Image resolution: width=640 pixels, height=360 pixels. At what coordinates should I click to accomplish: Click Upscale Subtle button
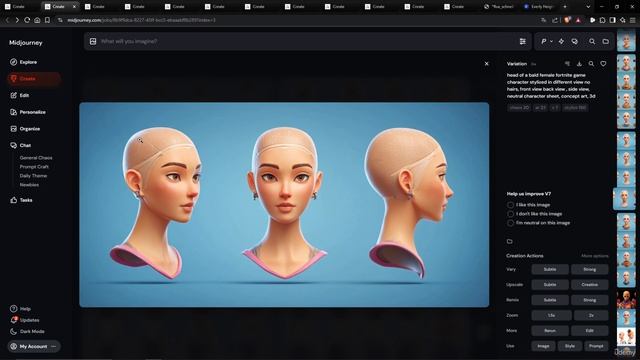coord(550,284)
